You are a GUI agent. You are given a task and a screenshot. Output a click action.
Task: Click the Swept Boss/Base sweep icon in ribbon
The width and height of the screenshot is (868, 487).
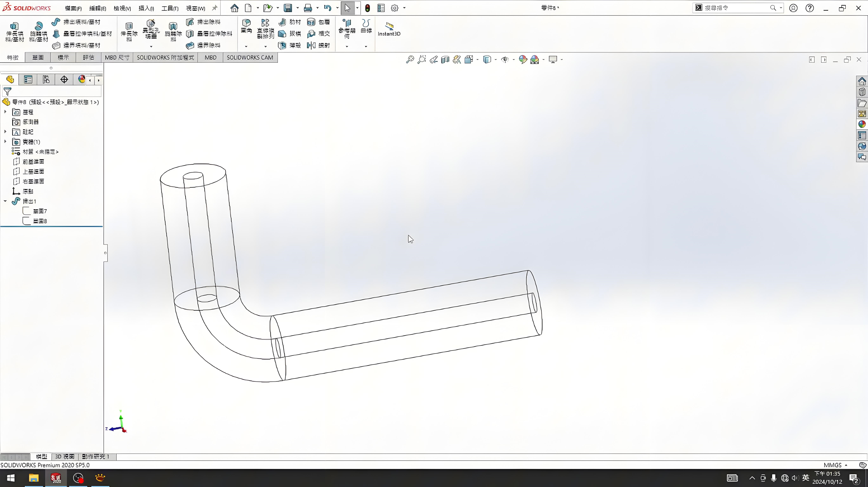point(56,22)
